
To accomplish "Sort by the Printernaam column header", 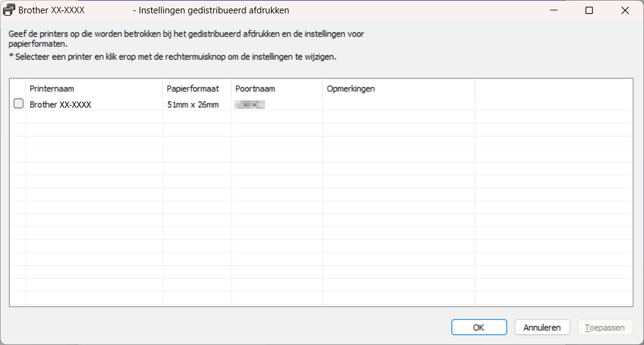I will click(94, 89).
